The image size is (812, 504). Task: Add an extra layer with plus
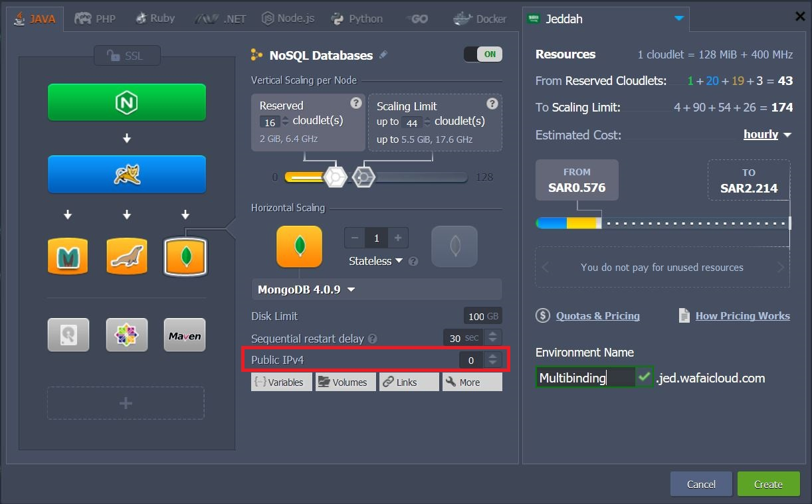[x=126, y=403]
